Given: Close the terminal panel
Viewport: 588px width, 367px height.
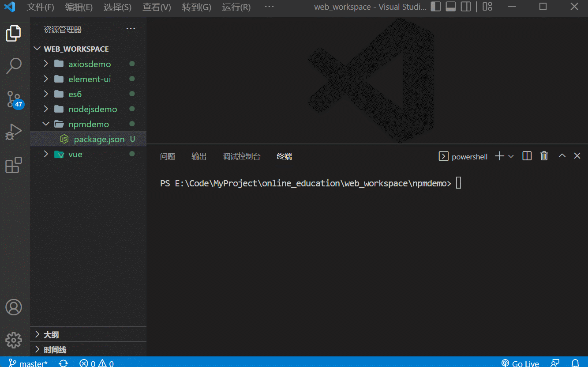Looking at the screenshot, I should click(577, 156).
